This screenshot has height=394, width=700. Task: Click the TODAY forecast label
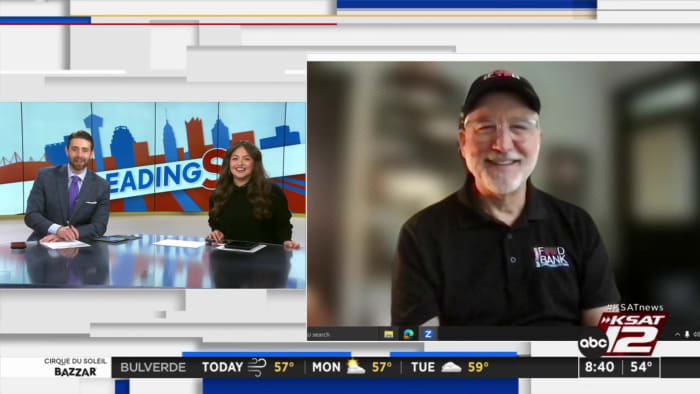point(222,367)
